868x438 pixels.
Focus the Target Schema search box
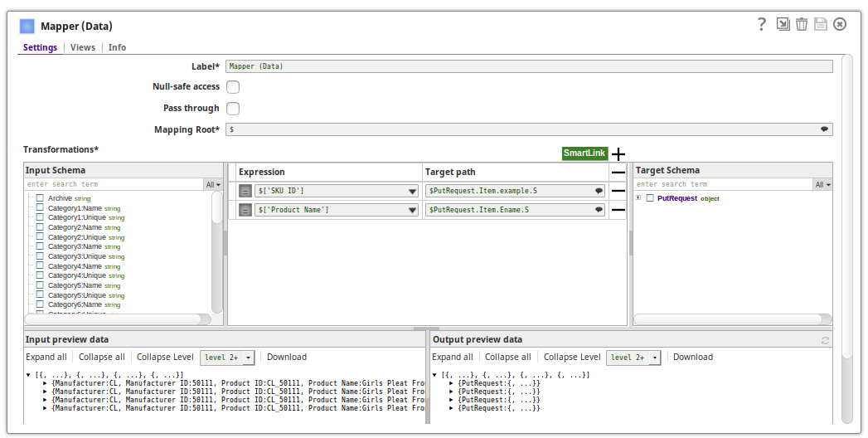click(723, 184)
